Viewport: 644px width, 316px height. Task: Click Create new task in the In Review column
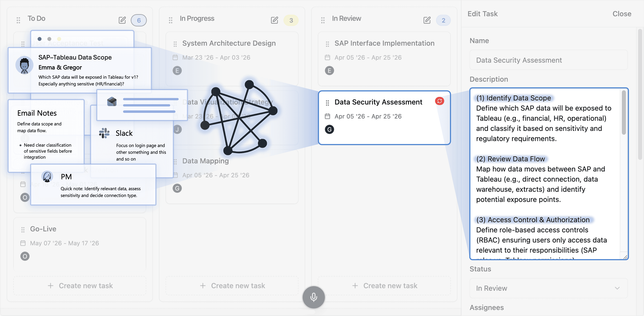click(385, 286)
